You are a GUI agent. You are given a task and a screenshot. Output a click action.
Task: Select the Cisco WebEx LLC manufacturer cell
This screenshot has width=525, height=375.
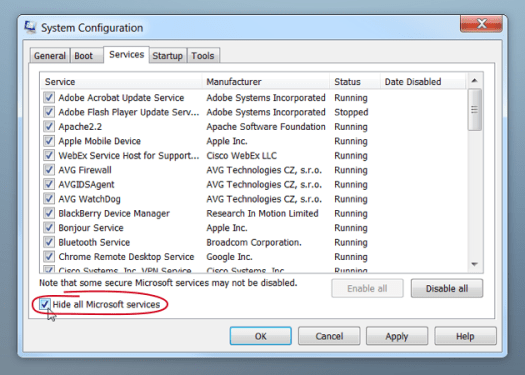241,156
